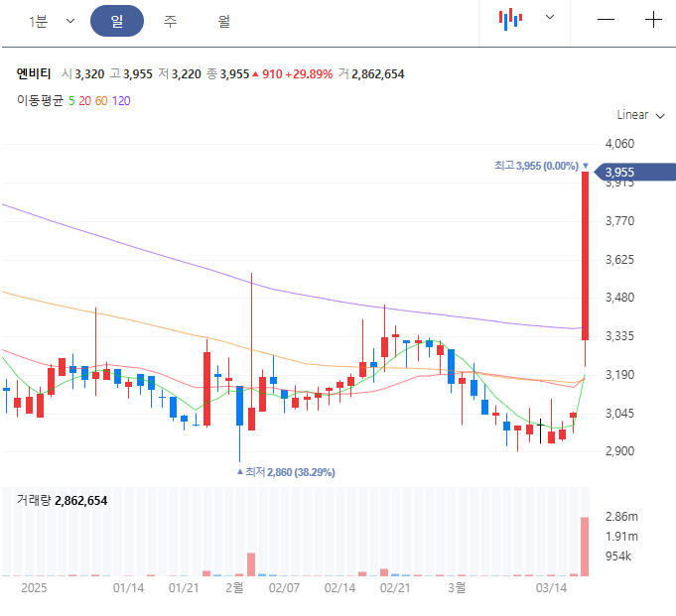Click the 3월 month axis label
Image resolution: width=676 pixels, height=616 pixels.
[457, 587]
